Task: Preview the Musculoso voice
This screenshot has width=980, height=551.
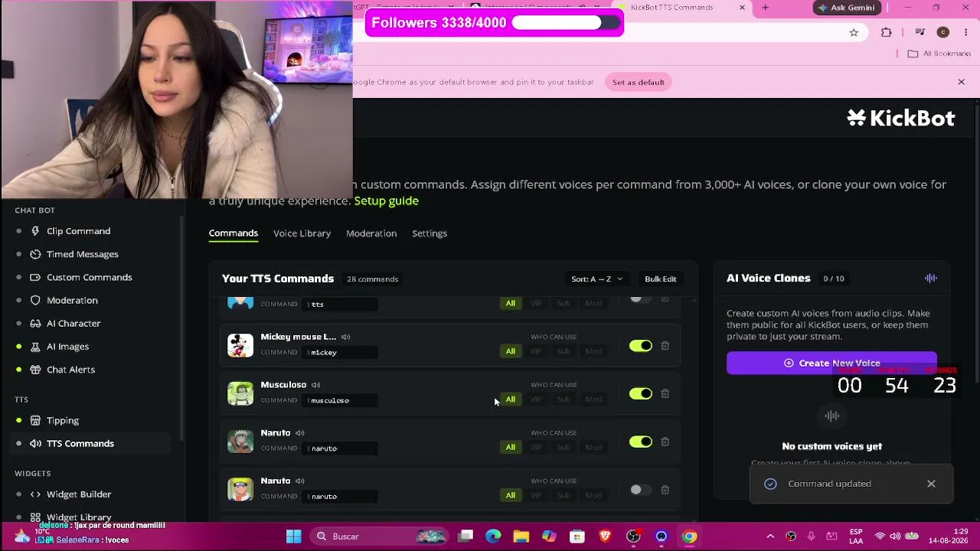Action: pos(315,385)
